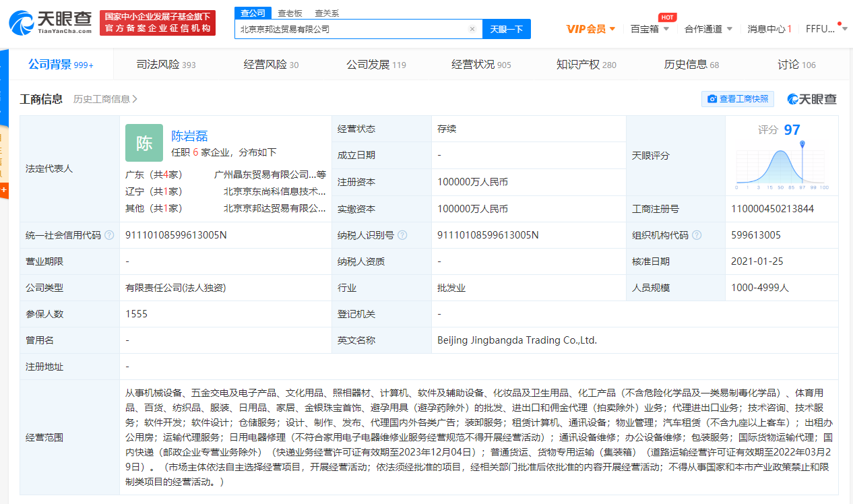Open 北京京东尚科信息技术 company link
853x504 pixels.
[x=275, y=191]
